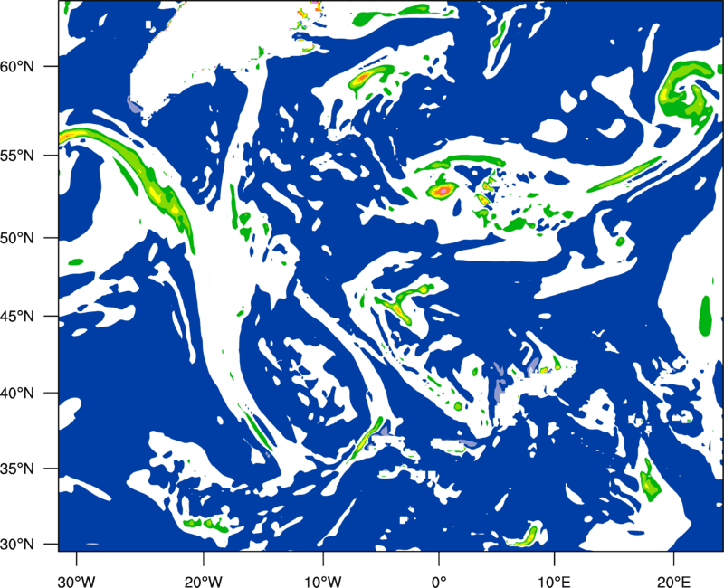Click the 45°N latitude label
This screenshot has width=724, height=588.
tap(17, 316)
